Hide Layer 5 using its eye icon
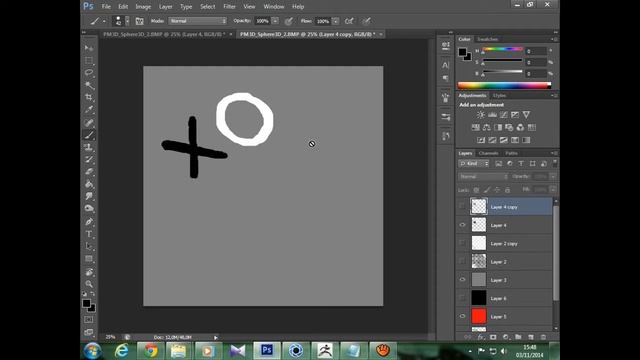Screen dimensions: 640x360 click(462, 316)
